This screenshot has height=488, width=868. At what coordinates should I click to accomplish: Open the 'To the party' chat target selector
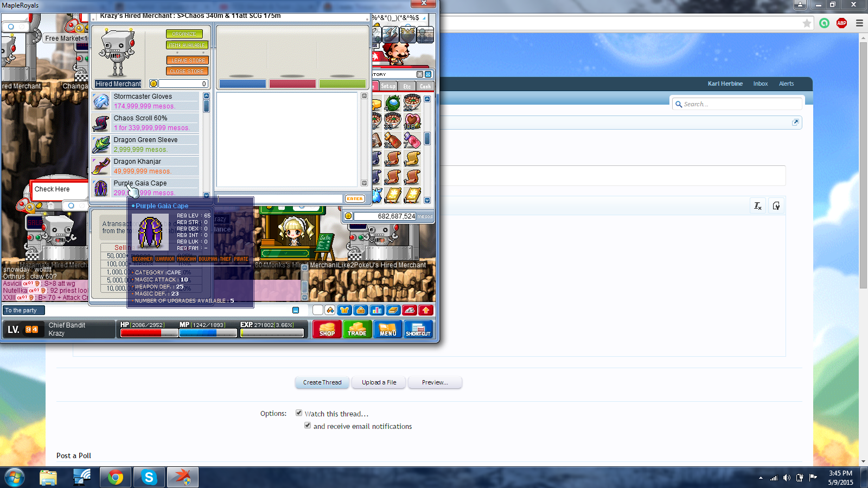tap(24, 310)
